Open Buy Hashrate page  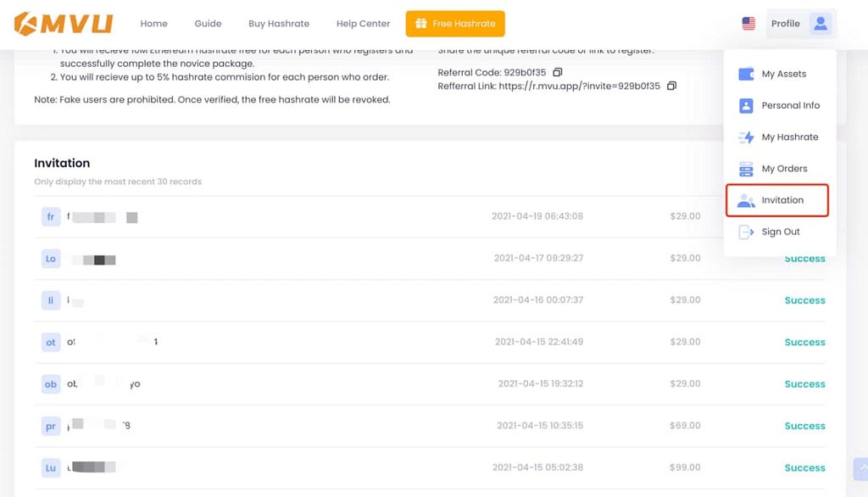278,24
